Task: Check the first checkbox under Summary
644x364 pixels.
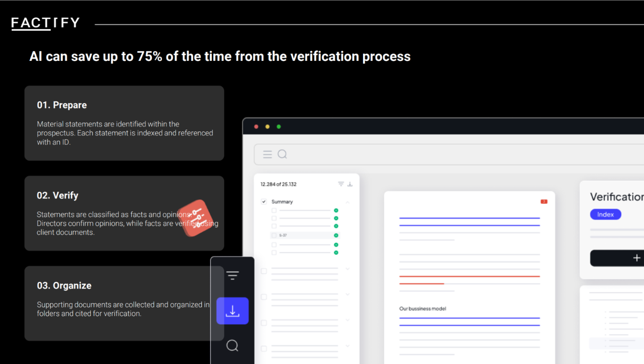Action: [274, 211]
